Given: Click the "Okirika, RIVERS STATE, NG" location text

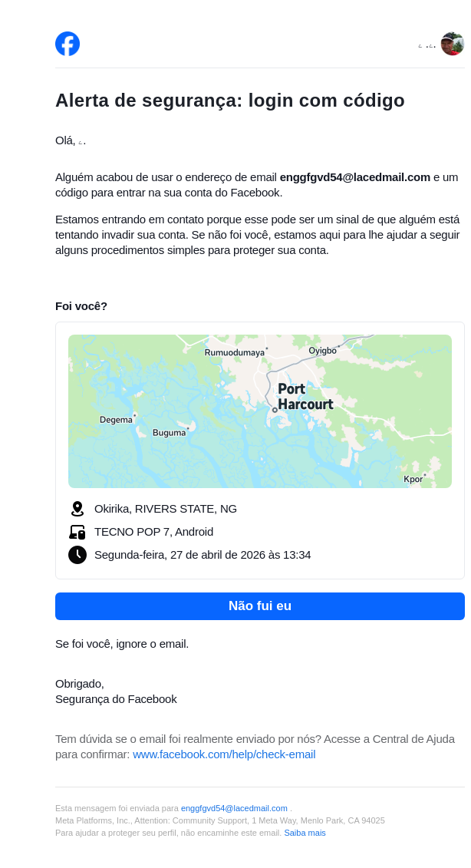Looking at the screenshot, I should (166, 509).
